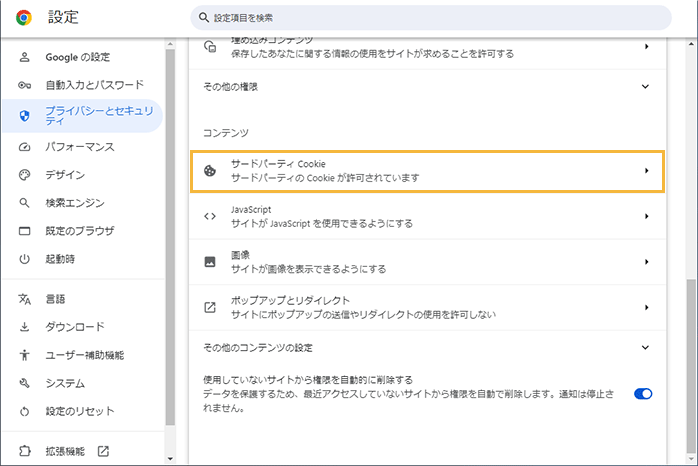Click the translate icon for 言語
The image size is (698, 466).
pyautogui.click(x=24, y=299)
